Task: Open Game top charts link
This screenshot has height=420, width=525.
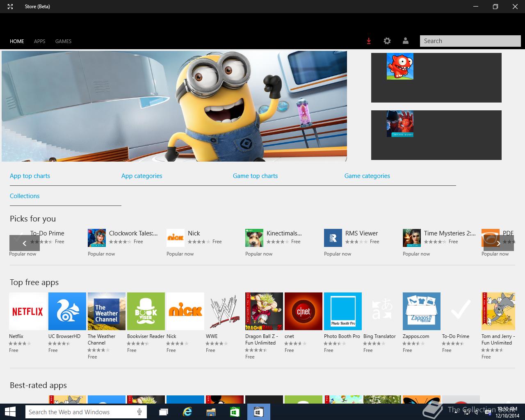Action: (255, 176)
